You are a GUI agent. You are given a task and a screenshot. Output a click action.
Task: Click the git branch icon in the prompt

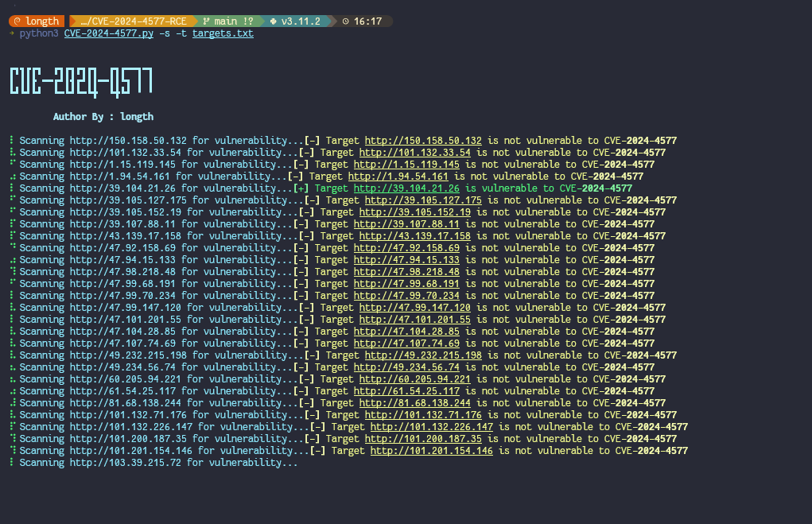coord(204,21)
